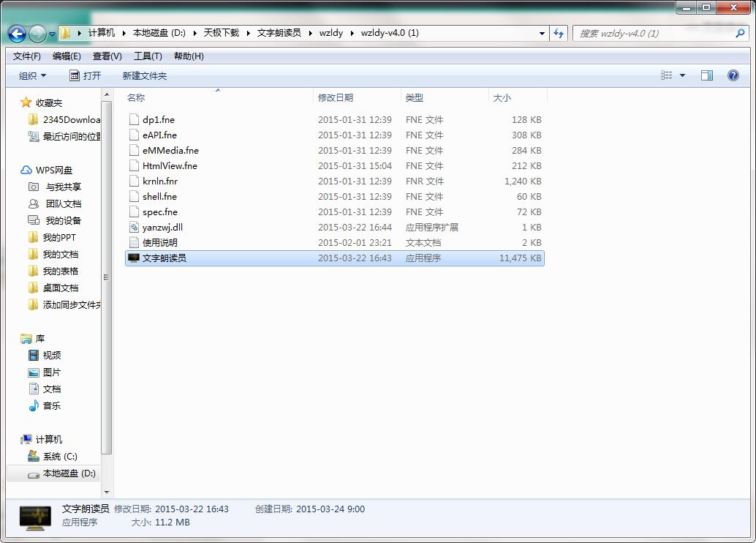Open 图片 library in sidebar
756x543 pixels.
pyautogui.click(x=45, y=372)
